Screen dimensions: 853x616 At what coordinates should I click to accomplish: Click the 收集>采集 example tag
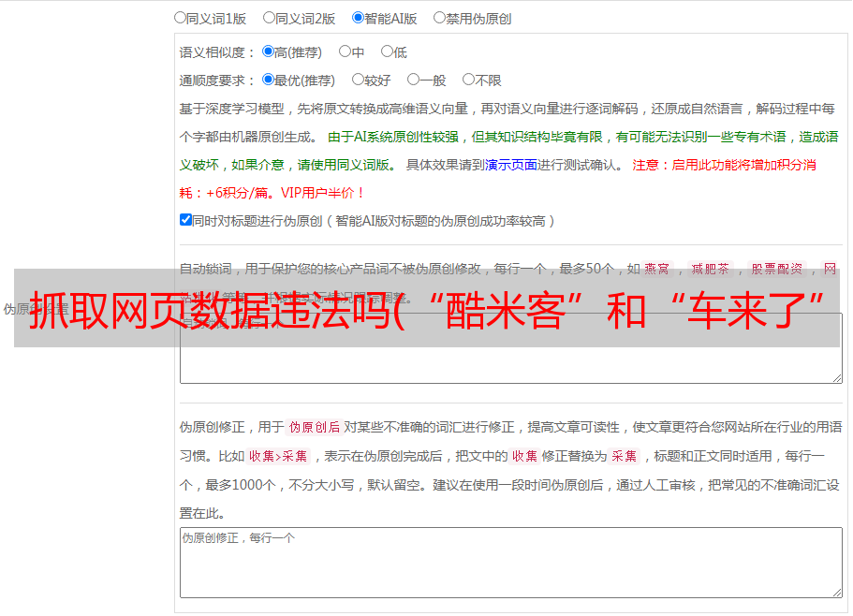point(278,456)
